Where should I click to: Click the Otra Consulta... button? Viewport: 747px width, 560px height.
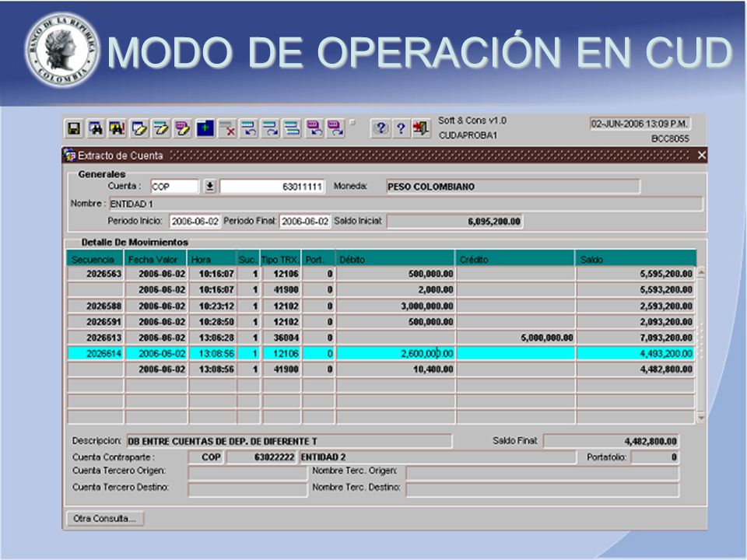(x=105, y=519)
